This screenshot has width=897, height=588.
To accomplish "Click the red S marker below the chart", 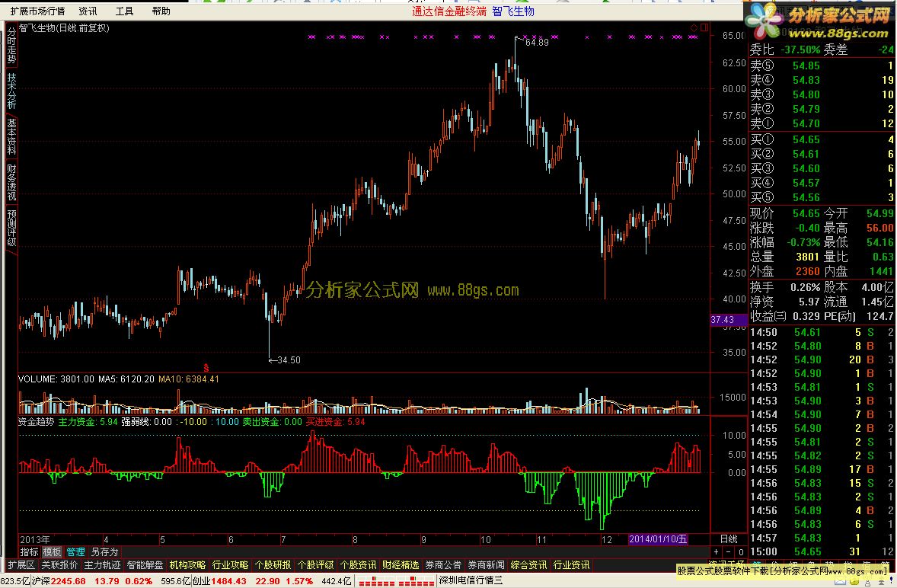I will pos(206,368).
